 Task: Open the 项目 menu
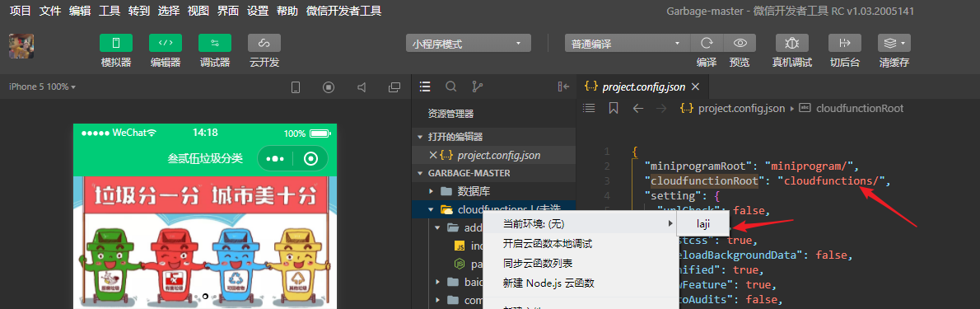pyautogui.click(x=20, y=11)
